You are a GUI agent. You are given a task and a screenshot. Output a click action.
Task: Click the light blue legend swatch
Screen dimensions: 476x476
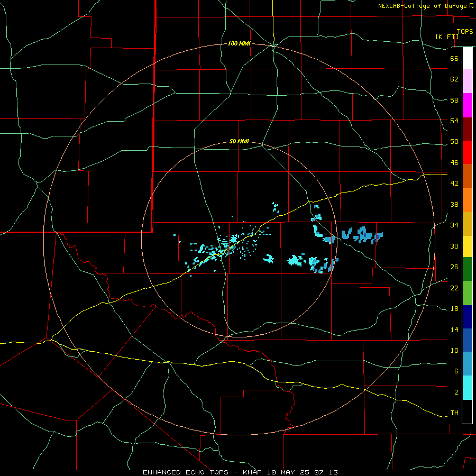pos(467,364)
